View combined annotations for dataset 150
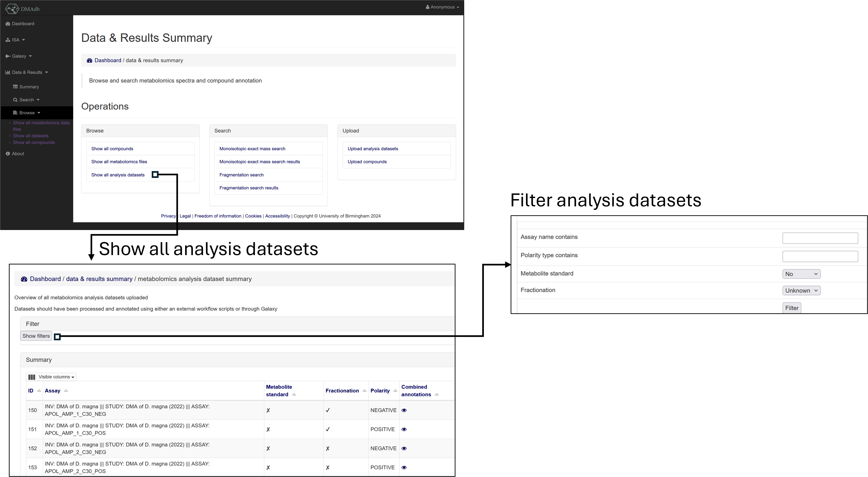868x477 pixels. (404, 410)
